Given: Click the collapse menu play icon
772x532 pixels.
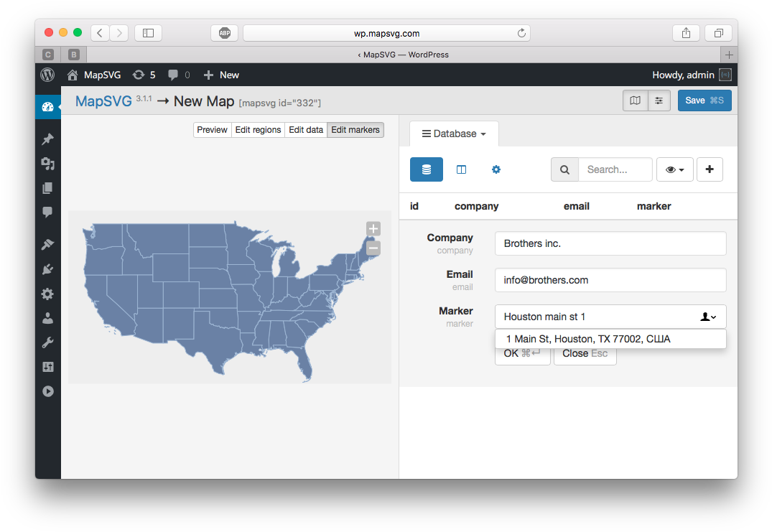Looking at the screenshot, I should (48, 391).
